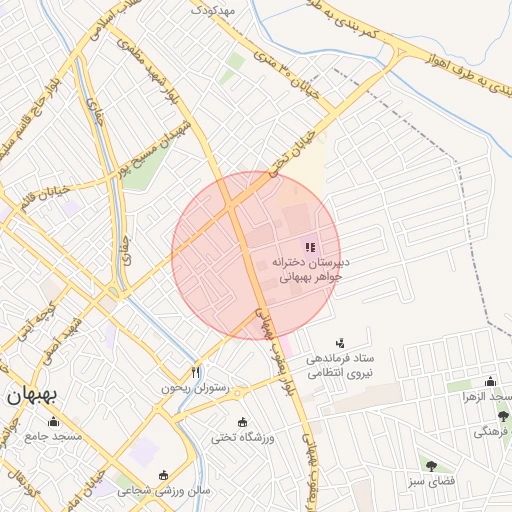Select the stadium icon above ورزشگاه تختی
The width and height of the screenshot is (512, 512).
[242, 422]
